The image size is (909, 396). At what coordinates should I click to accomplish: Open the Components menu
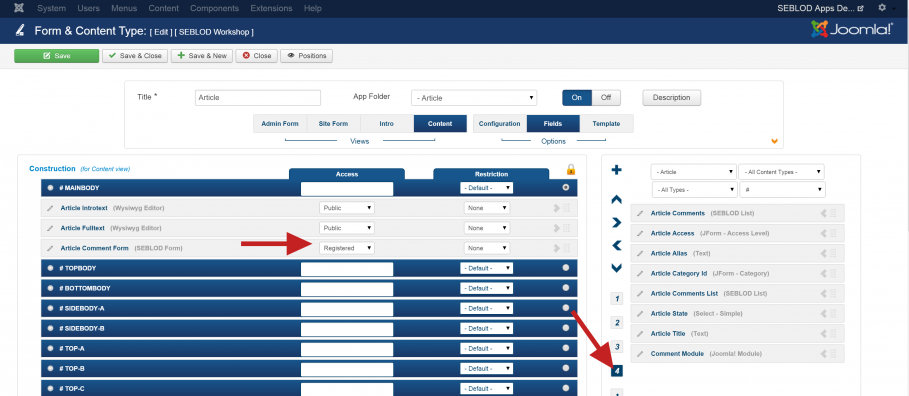tap(214, 8)
